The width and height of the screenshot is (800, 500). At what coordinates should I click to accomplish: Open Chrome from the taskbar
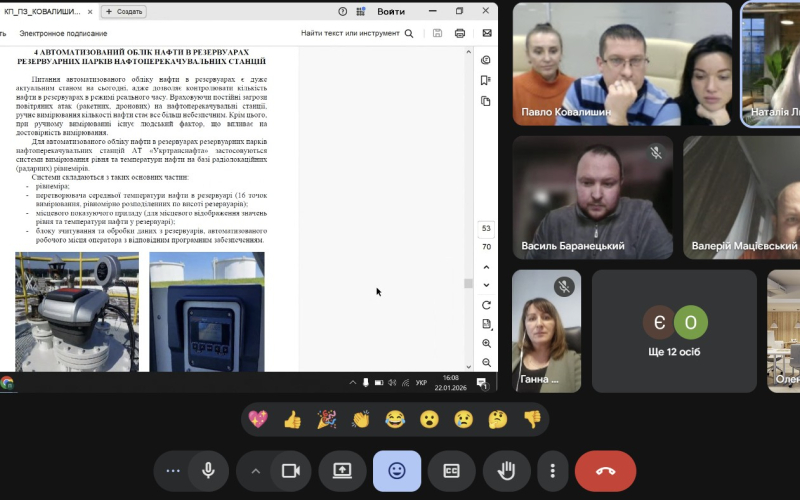point(7,383)
